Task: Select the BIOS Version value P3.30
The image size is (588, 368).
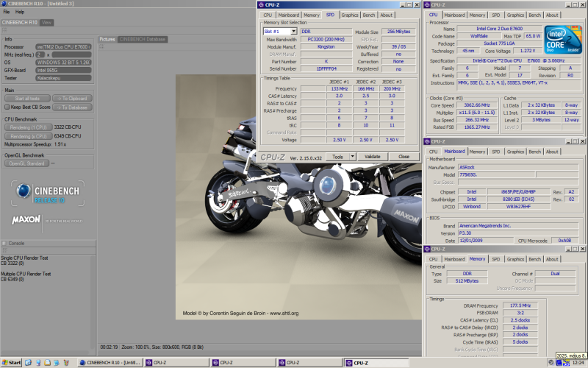Action: (518, 233)
